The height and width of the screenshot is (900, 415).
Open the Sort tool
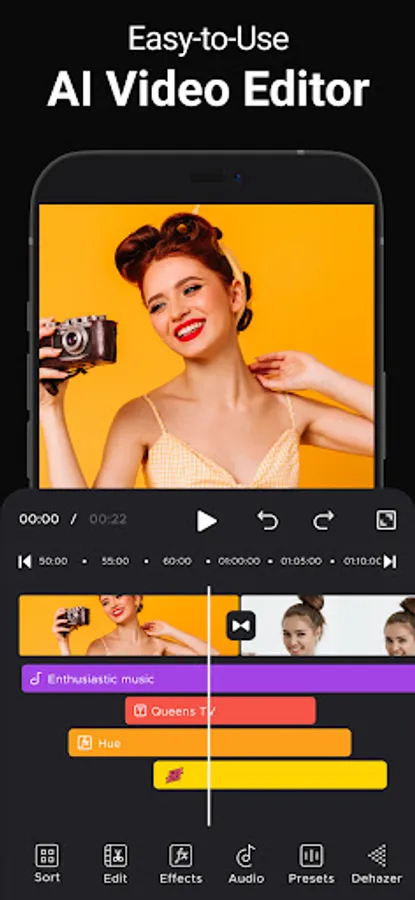47,863
